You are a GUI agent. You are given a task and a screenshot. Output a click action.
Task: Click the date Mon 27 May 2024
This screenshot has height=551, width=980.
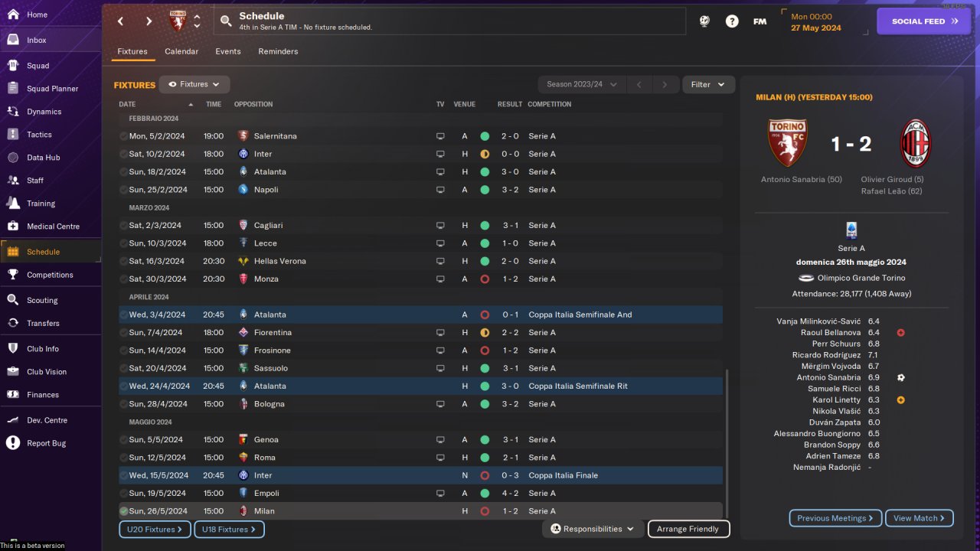tap(816, 22)
